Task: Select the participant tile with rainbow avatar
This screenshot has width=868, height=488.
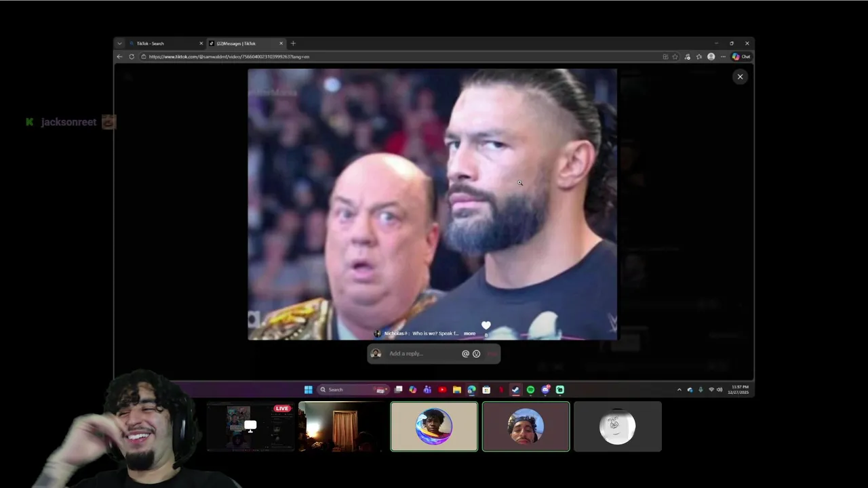Action: [x=434, y=426]
